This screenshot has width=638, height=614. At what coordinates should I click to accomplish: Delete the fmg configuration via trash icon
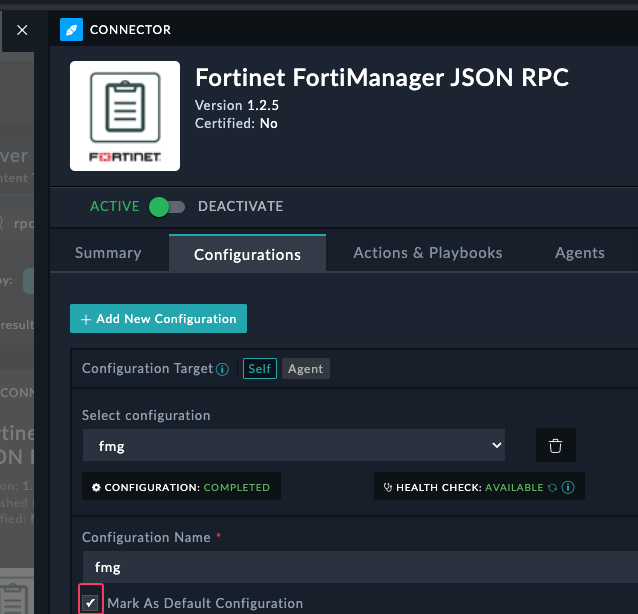pyautogui.click(x=556, y=446)
